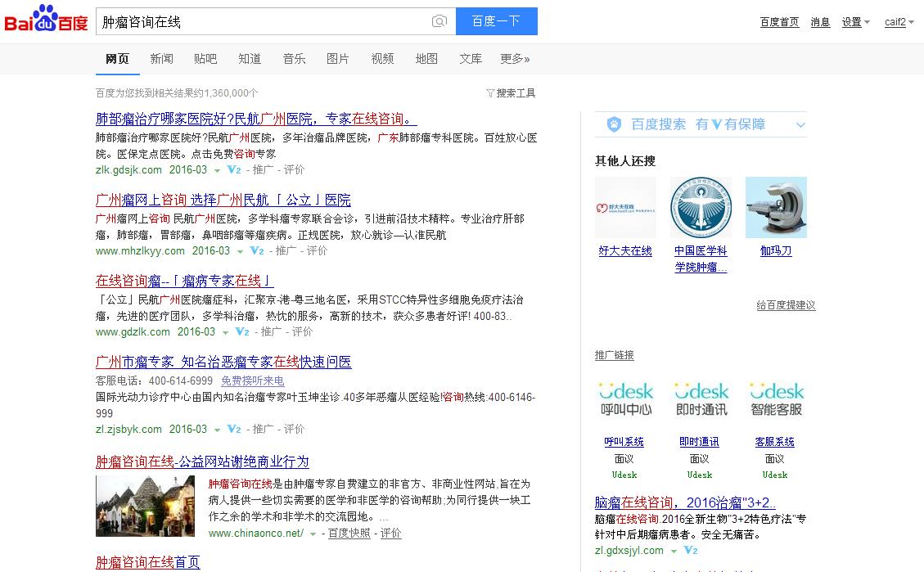Click 给百度提建议 link
This screenshot has width=924, height=572.
(787, 305)
